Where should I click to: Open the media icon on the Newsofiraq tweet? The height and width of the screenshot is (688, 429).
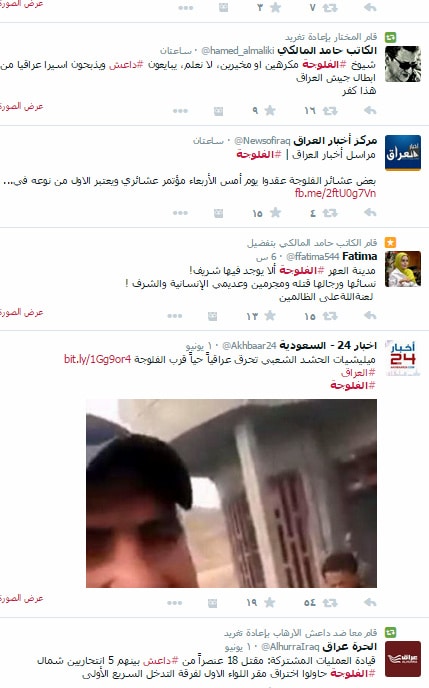point(218,213)
